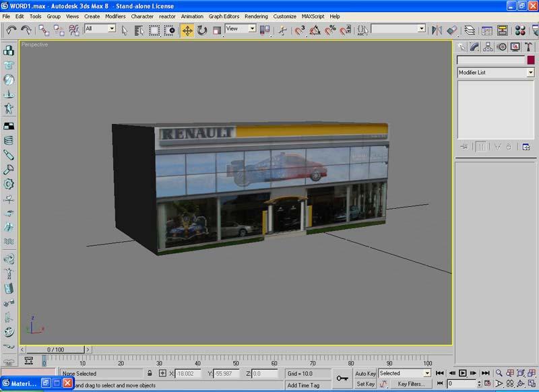The width and height of the screenshot is (539, 392).
Task: Switch to the Motion command panel tab
Action: click(x=501, y=47)
